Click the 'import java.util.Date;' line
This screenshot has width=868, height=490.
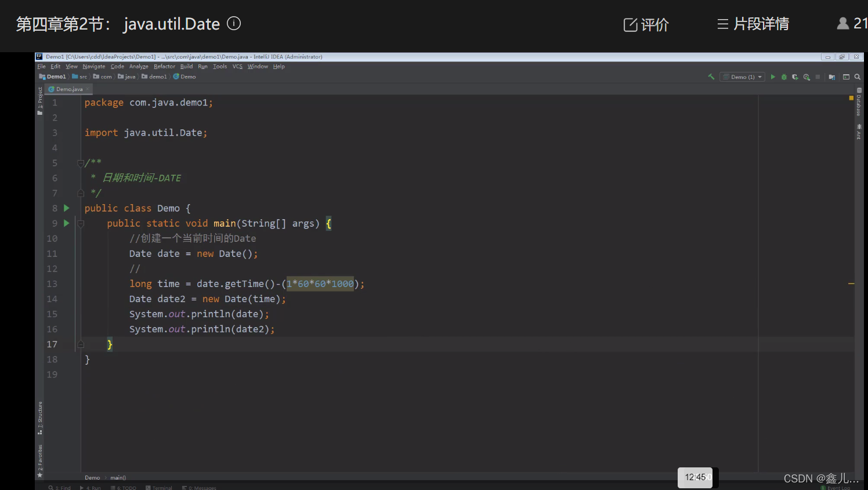pyautogui.click(x=146, y=133)
